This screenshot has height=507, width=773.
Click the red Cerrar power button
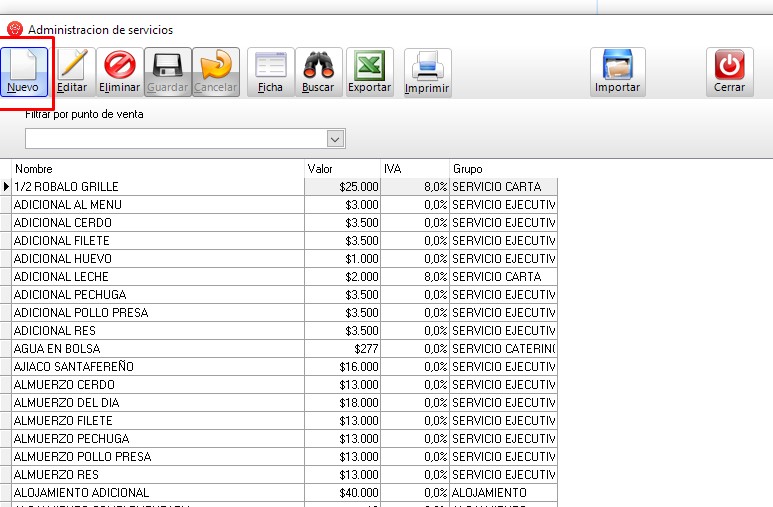[729, 71]
